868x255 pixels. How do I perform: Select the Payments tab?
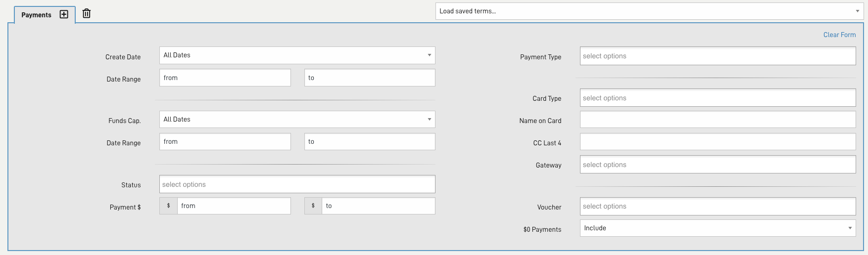pos(36,15)
